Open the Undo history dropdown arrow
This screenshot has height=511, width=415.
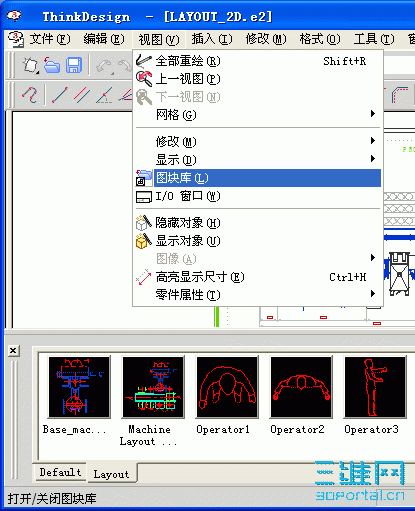click(113, 72)
